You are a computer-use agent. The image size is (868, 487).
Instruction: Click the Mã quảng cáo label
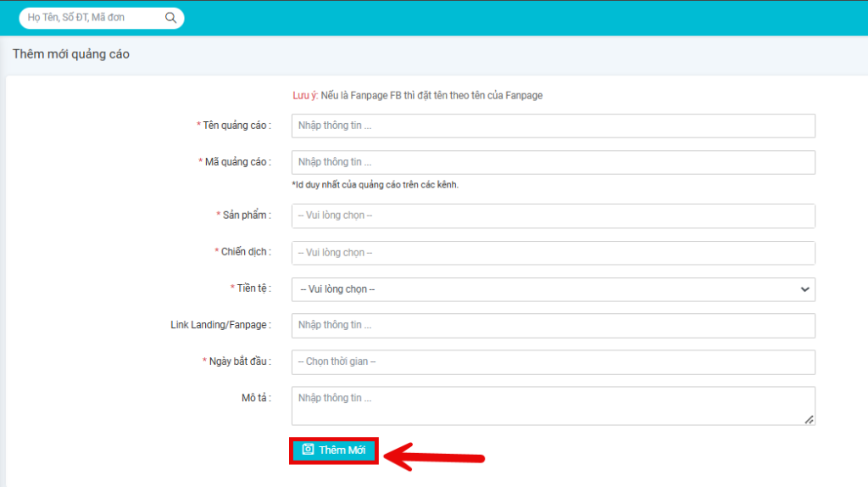(x=237, y=162)
